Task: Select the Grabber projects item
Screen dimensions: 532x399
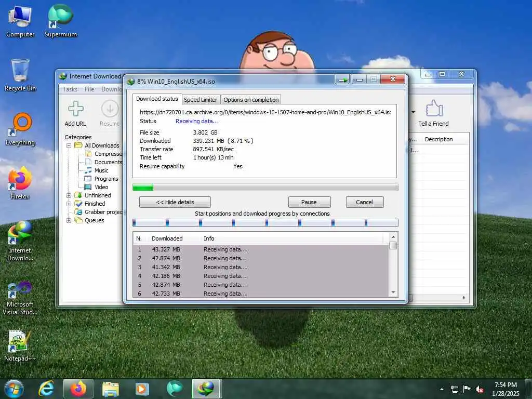Action: coord(99,212)
